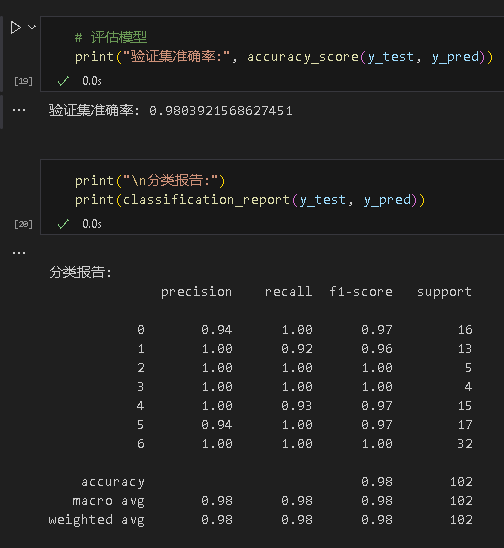
Task: Click the precision column header
Action: point(196,292)
